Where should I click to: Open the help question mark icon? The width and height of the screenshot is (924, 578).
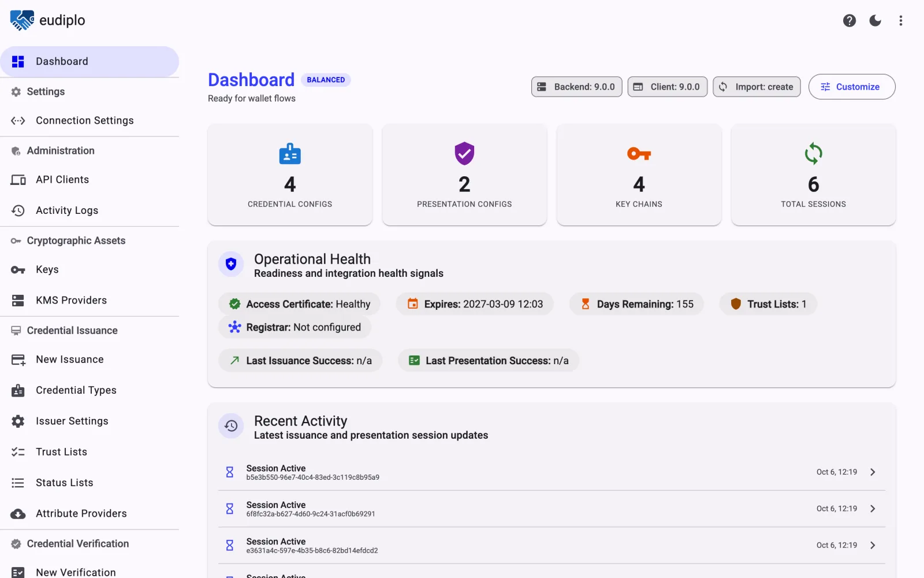click(x=850, y=21)
